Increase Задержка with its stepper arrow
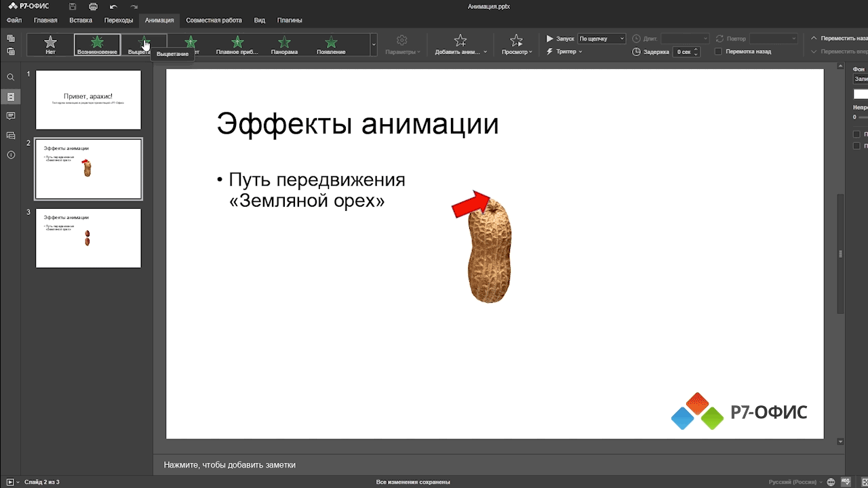This screenshot has height=488, width=868. pos(697,49)
